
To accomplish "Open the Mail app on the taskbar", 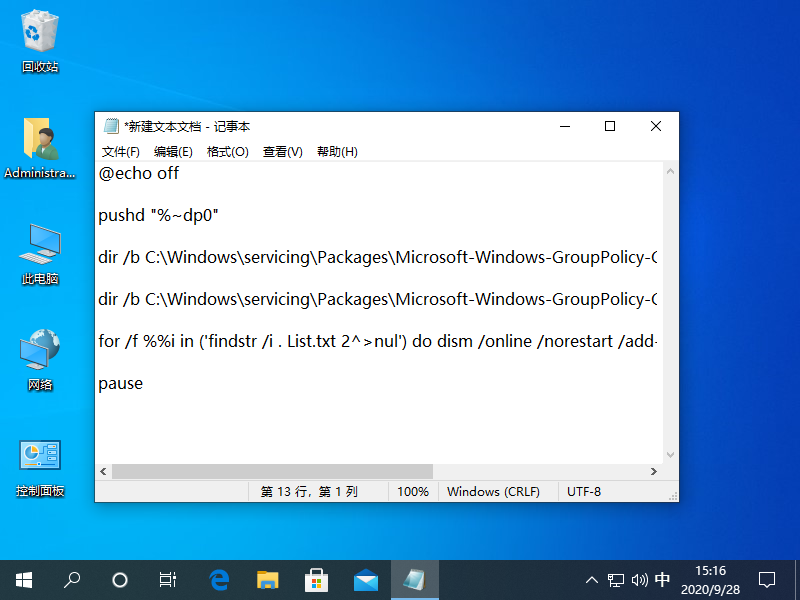I will click(x=365, y=580).
